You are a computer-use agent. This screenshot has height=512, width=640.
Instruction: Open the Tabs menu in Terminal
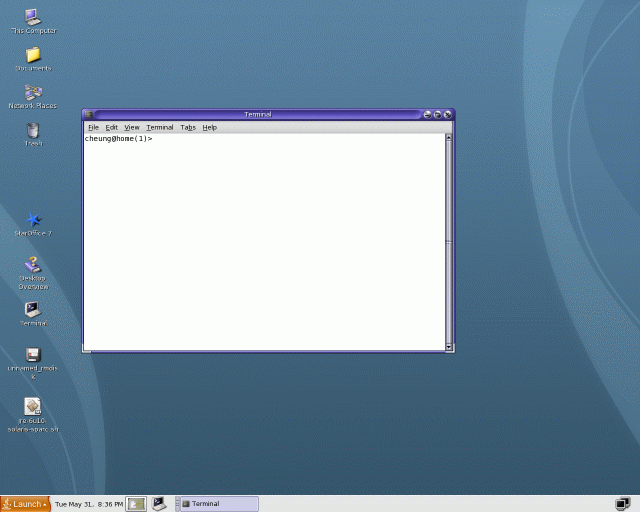click(x=188, y=127)
